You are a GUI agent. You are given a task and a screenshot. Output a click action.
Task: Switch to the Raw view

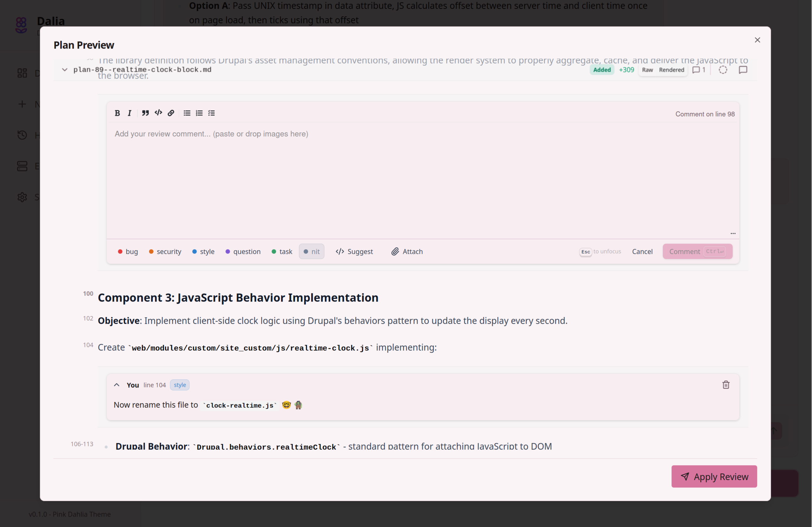(x=647, y=70)
